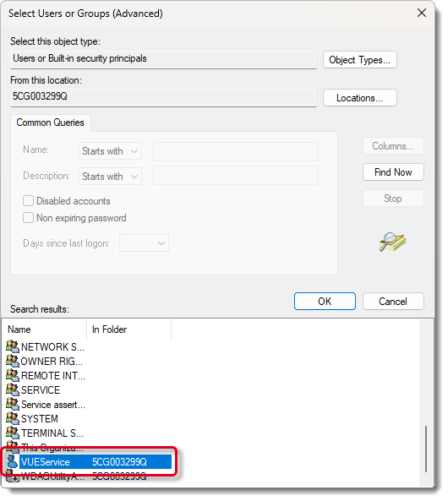Expand Days since last logon dropdown
448x501 pixels.
tap(144, 243)
